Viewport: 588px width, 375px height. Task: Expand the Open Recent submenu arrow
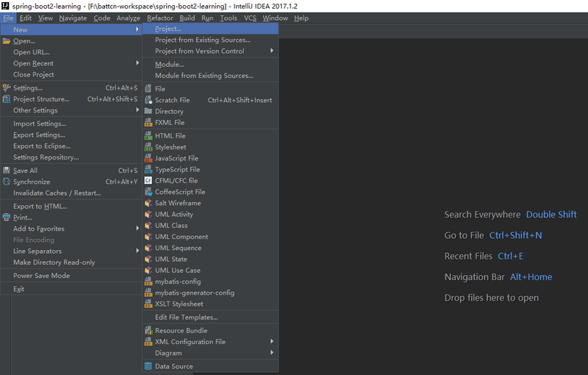(137, 63)
